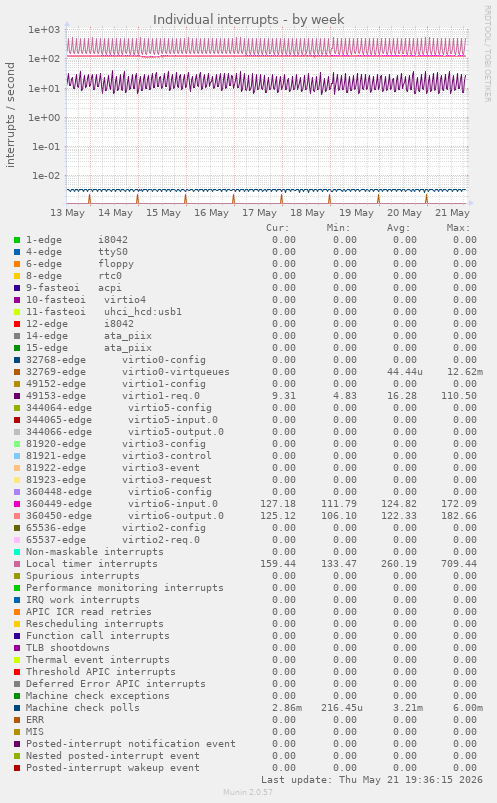Click the purple swatch for 49153-edge virtio1-req.0
The height and width of the screenshot is (803, 497).
tap(17, 396)
